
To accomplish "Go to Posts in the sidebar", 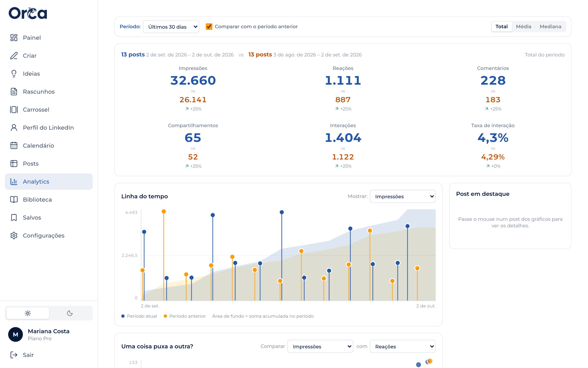I will (49, 164).
